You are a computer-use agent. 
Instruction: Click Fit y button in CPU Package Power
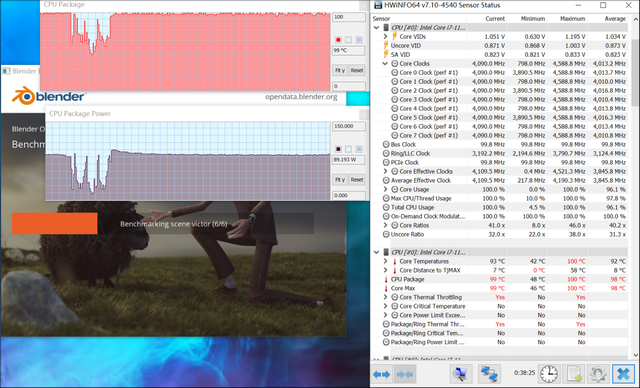(x=340, y=180)
